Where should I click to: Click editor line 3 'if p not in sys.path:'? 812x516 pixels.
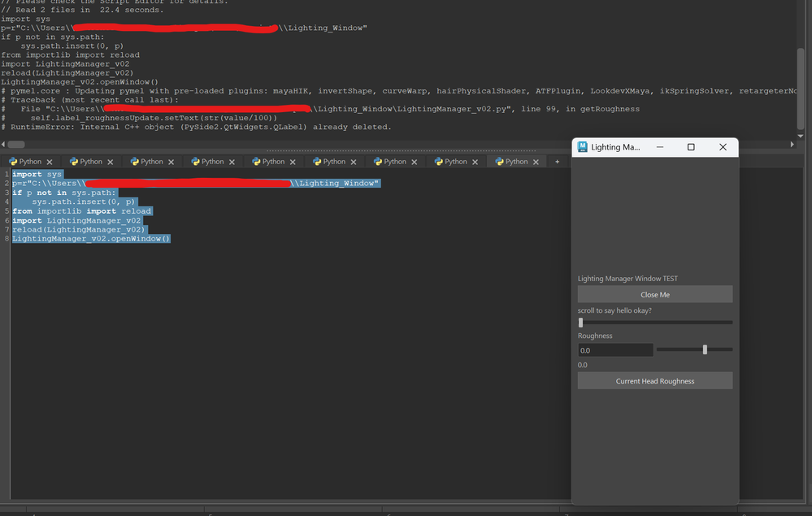tap(64, 193)
